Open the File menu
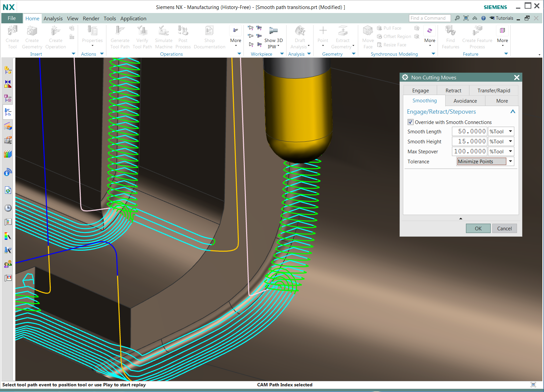 (x=12, y=18)
